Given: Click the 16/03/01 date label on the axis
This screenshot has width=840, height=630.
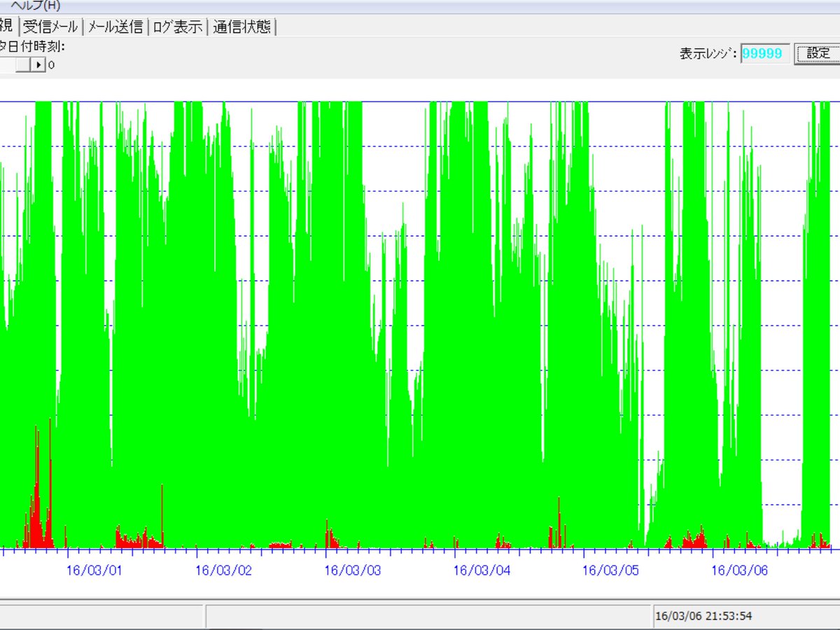Looking at the screenshot, I should click(x=94, y=570).
